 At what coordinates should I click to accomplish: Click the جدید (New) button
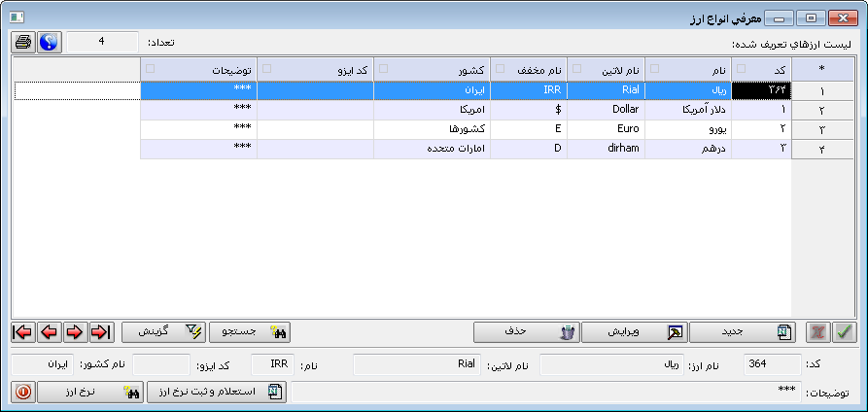pyautogui.click(x=743, y=332)
